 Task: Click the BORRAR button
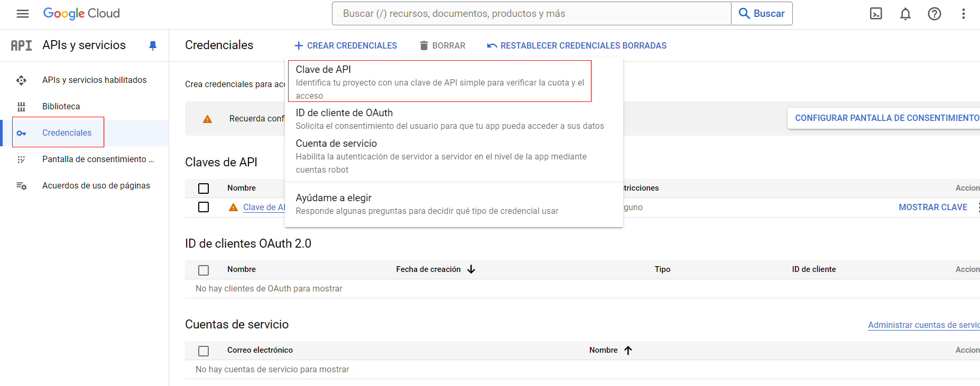click(442, 45)
